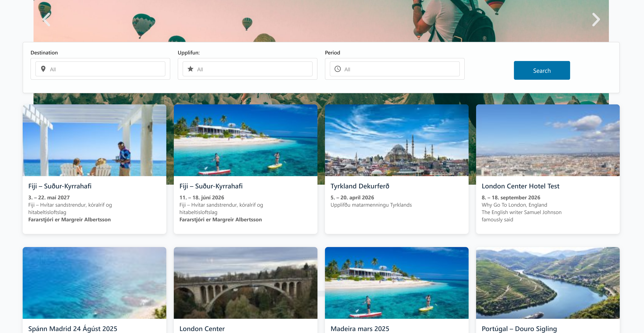Click text Upplifðu matarmenningu Tyrklands
The image size is (644, 333).
pyautogui.click(x=371, y=205)
